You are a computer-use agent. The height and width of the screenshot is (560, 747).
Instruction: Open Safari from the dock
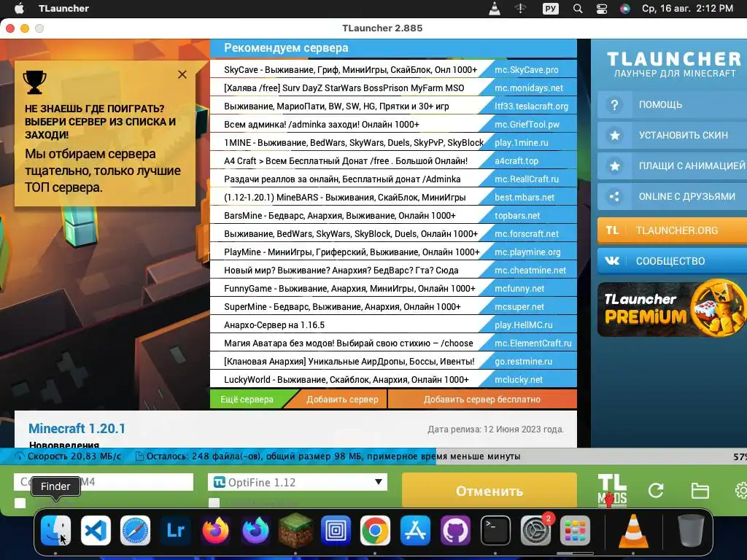pyautogui.click(x=135, y=530)
